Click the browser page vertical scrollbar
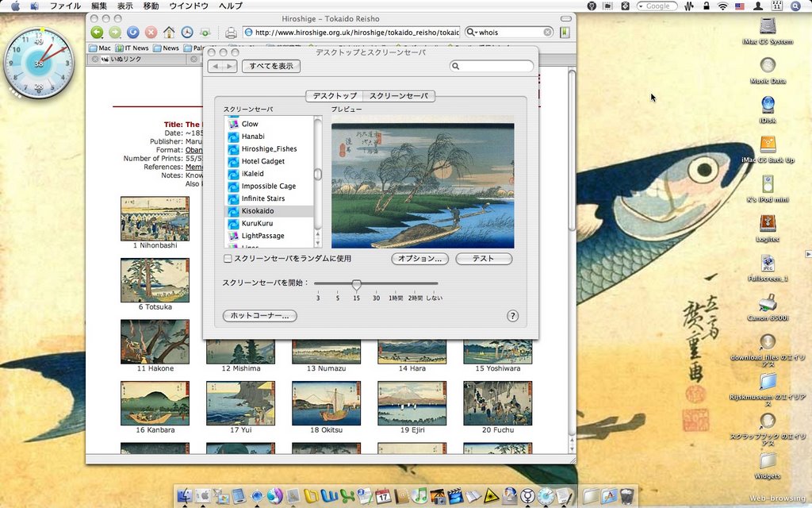This screenshot has width=812, height=508. (572, 150)
